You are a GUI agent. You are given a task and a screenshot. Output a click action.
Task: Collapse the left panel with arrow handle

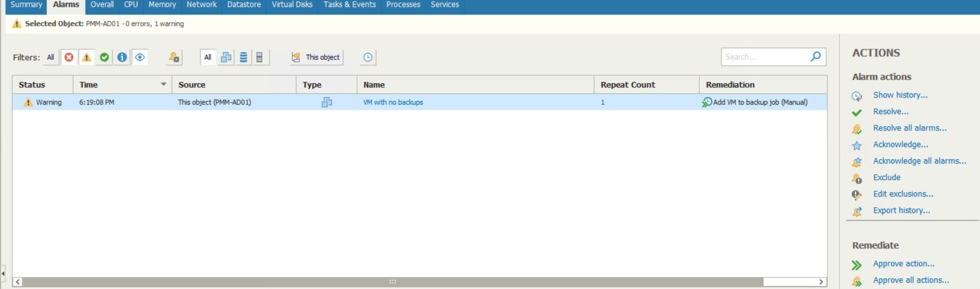pos(3,273)
